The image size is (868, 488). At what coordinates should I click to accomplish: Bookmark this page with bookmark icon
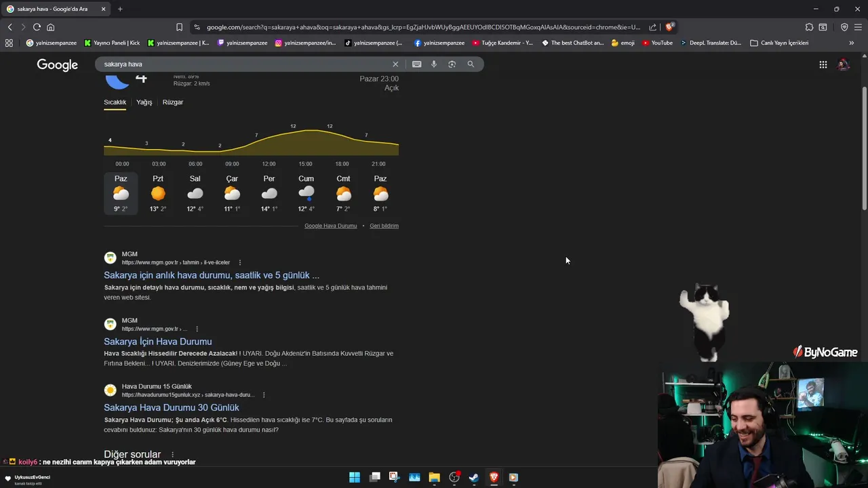pyautogui.click(x=179, y=27)
